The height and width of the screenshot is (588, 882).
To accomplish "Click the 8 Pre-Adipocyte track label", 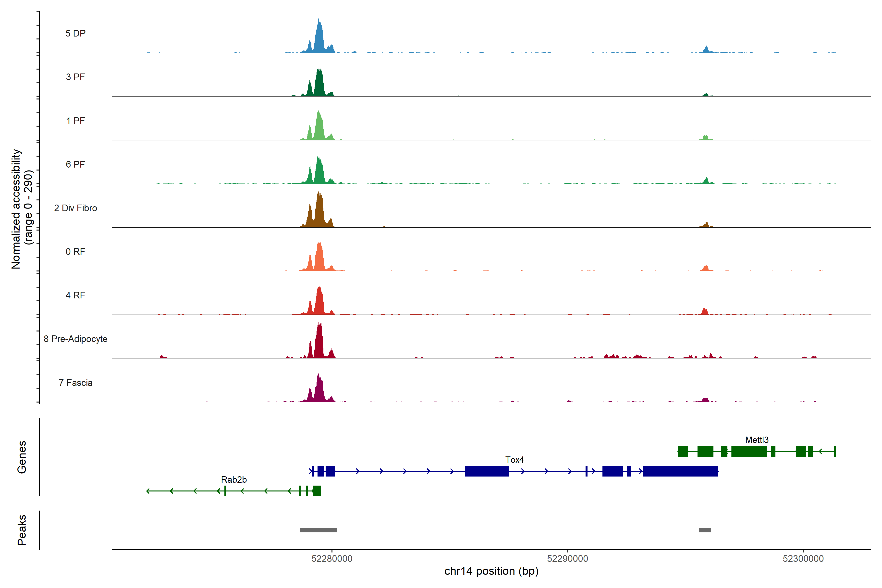I will pos(75,339).
